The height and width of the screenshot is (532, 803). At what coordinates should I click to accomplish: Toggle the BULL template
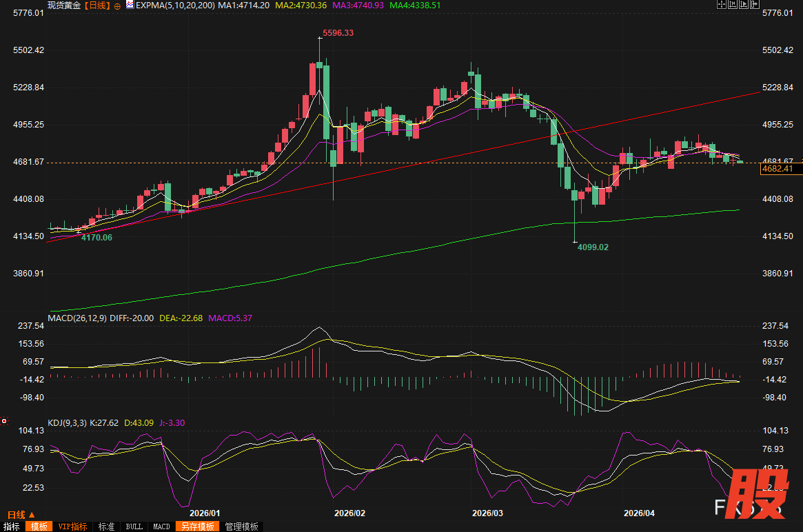[x=134, y=526]
